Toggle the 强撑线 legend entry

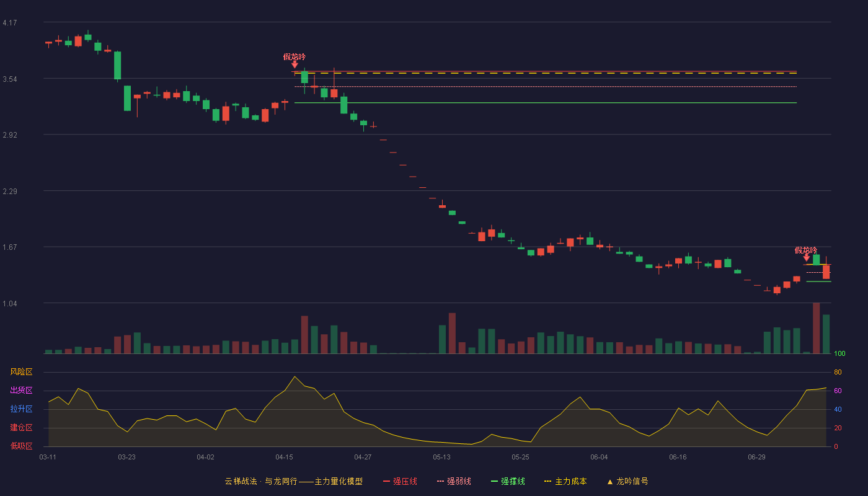[508, 481]
